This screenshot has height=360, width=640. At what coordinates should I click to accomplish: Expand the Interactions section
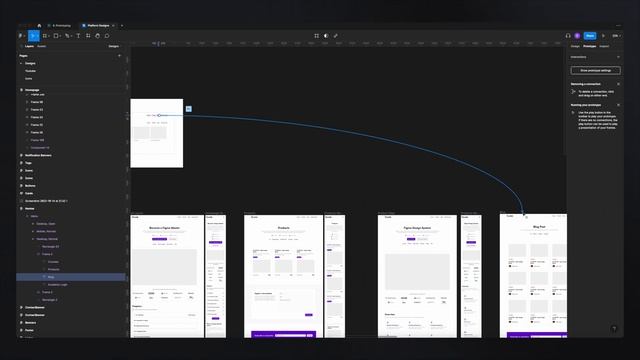[618, 57]
